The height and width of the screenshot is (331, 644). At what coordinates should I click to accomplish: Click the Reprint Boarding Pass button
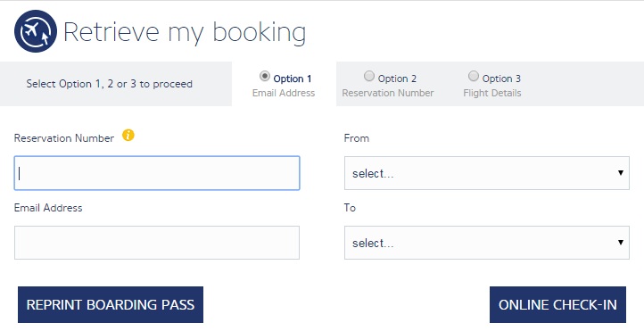pos(111,304)
